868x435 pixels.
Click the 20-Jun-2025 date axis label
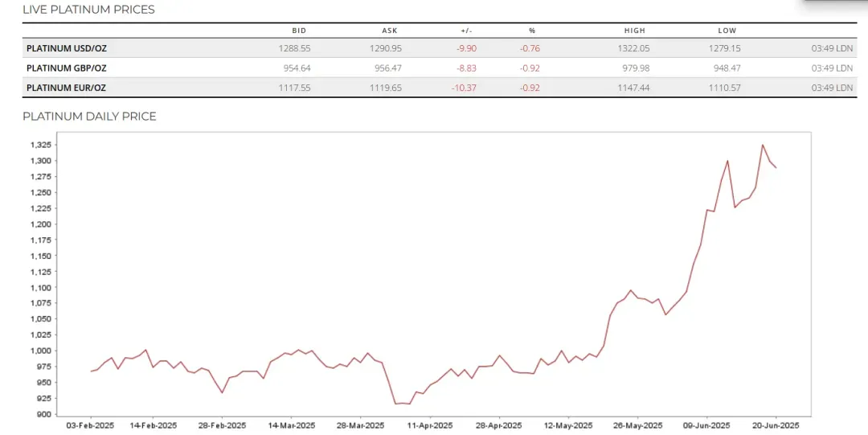(776, 425)
